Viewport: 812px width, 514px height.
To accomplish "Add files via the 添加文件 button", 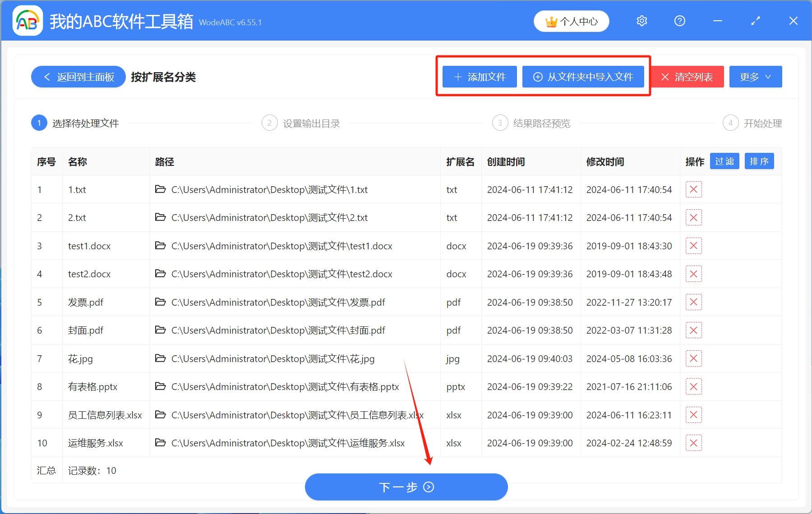I will coord(479,77).
